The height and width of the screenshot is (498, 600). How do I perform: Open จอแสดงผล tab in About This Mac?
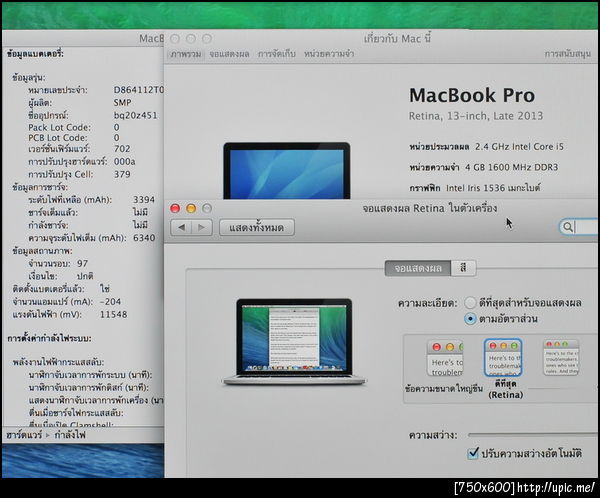(229, 54)
